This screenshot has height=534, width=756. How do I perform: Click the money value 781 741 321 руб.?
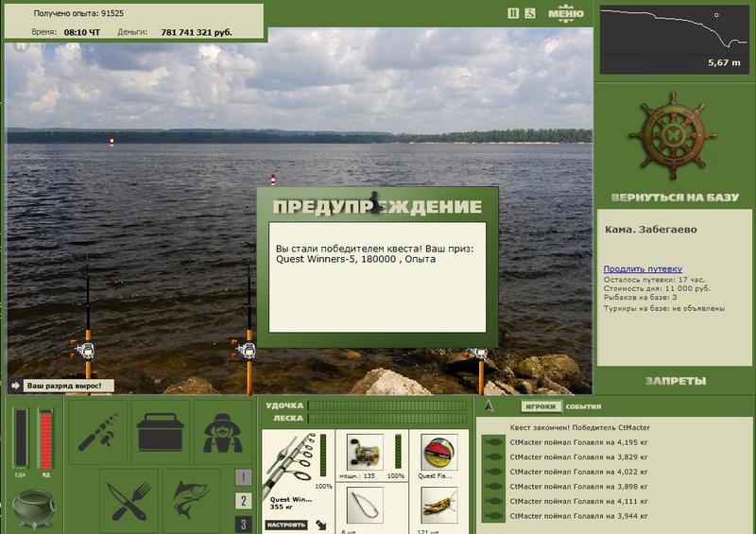(197, 32)
